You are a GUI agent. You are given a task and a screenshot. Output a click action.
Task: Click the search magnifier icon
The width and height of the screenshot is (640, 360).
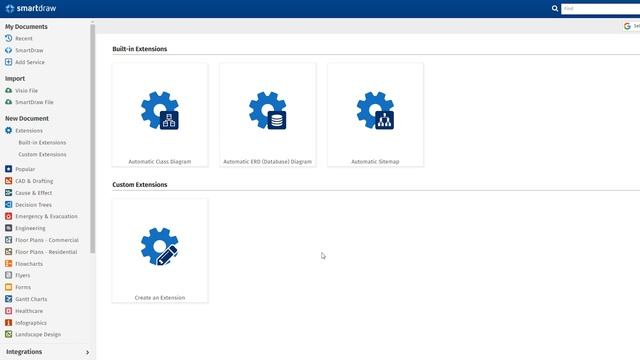click(555, 8)
